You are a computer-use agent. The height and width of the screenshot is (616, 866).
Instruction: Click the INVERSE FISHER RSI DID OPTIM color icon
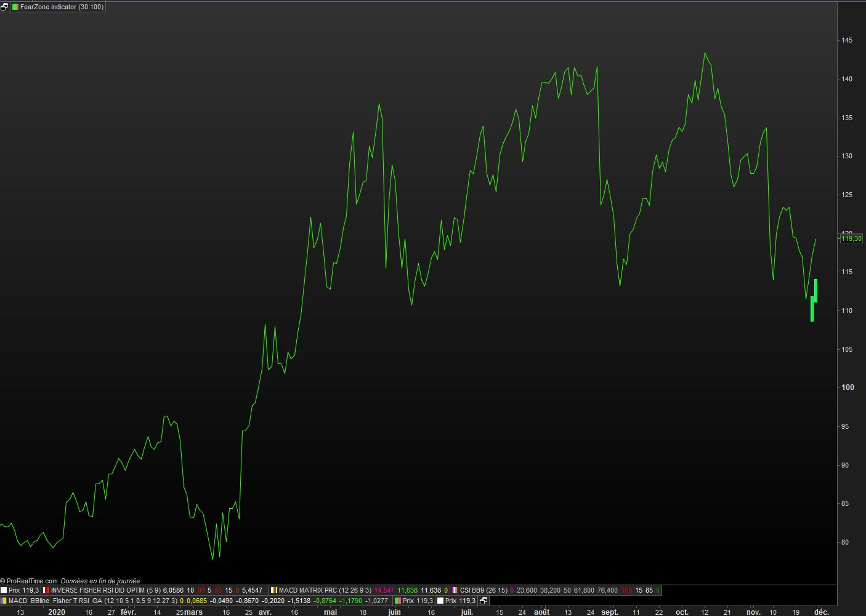point(46,590)
